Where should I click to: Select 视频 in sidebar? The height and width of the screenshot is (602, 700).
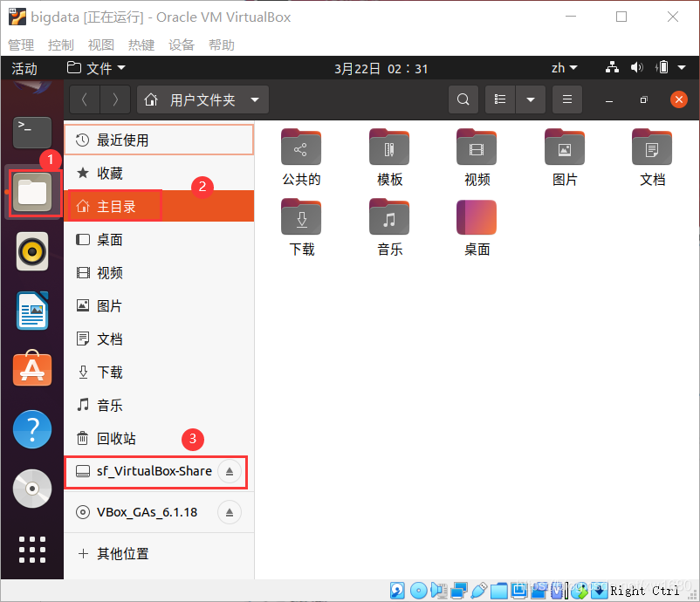[x=159, y=273]
